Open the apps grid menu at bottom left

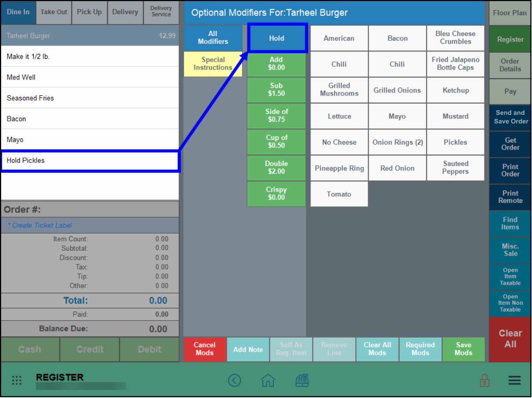pyautogui.click(x=16, y=380)
